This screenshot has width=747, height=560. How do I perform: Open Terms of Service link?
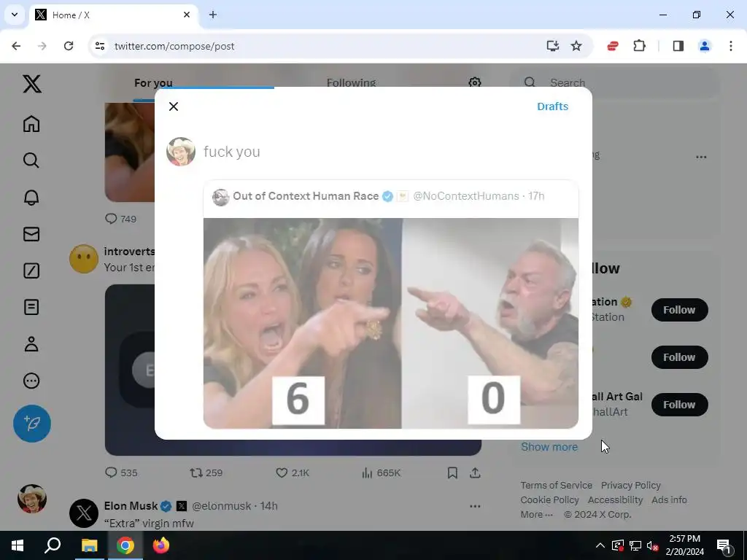(x=556, y=485)
